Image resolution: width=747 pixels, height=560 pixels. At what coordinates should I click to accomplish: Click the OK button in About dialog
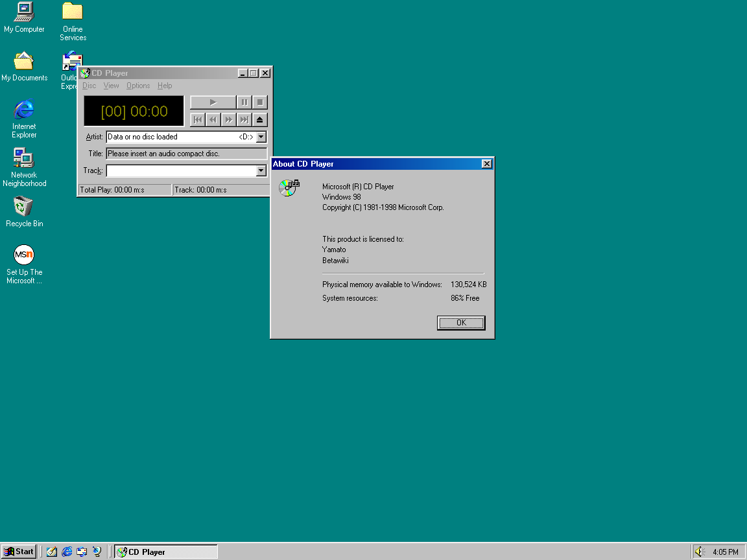(461, 323)
